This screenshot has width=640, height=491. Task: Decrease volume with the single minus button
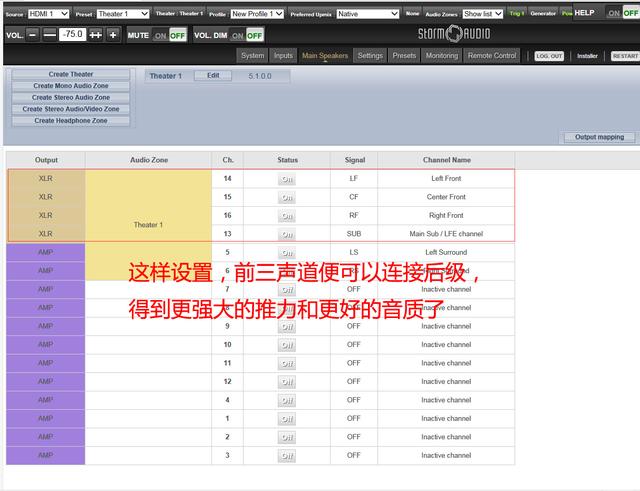33,35
